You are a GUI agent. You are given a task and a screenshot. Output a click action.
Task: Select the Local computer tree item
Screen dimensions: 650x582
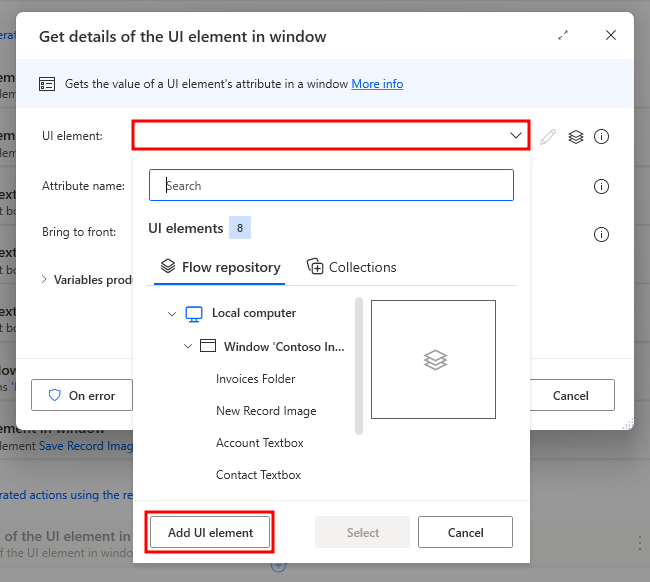coord(254,313)
